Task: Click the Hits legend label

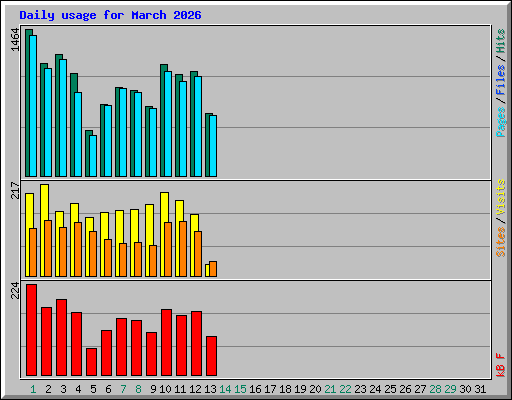Action: [501, 41]
